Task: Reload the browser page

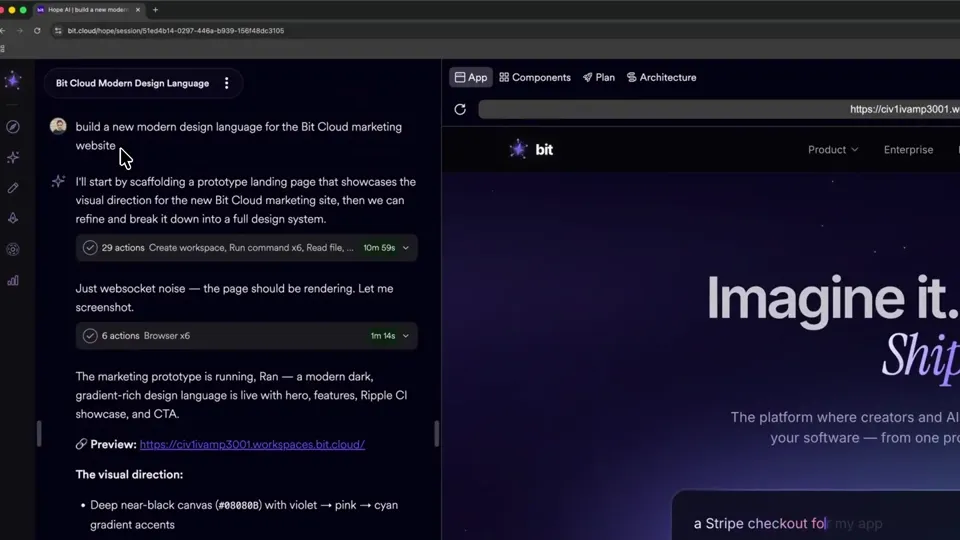Action: [x=37, y=31]
